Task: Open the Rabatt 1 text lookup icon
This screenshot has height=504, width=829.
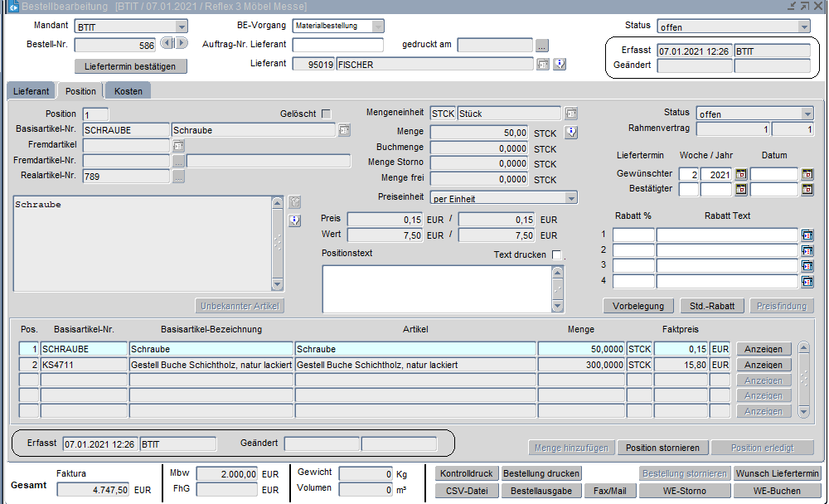Action: click(x=807, y=235)
